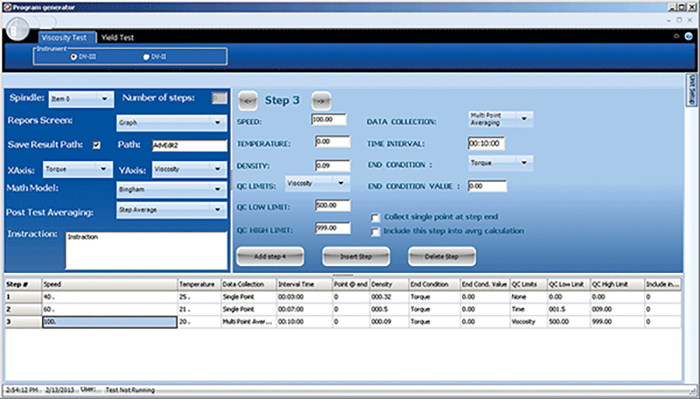Image resolution: width=700 pixels, height=399 pixels.
Task: Expand the Math Model Bingham dropdown
Action: tap(171, 189)
